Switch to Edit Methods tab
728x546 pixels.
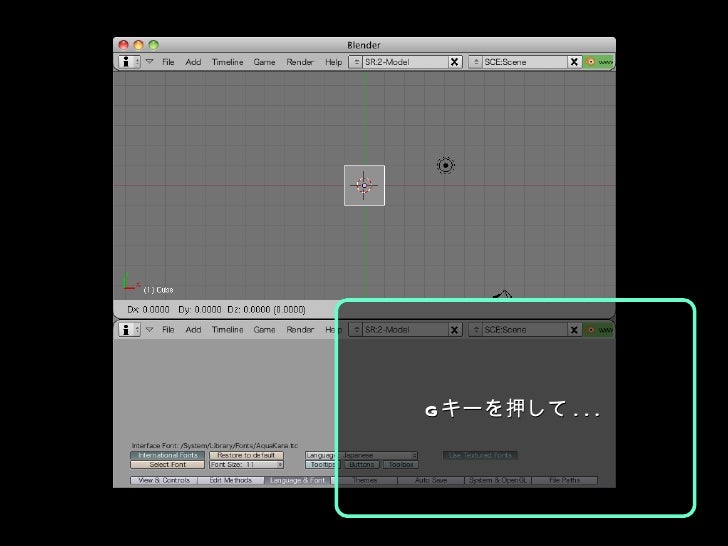[231, 481]
